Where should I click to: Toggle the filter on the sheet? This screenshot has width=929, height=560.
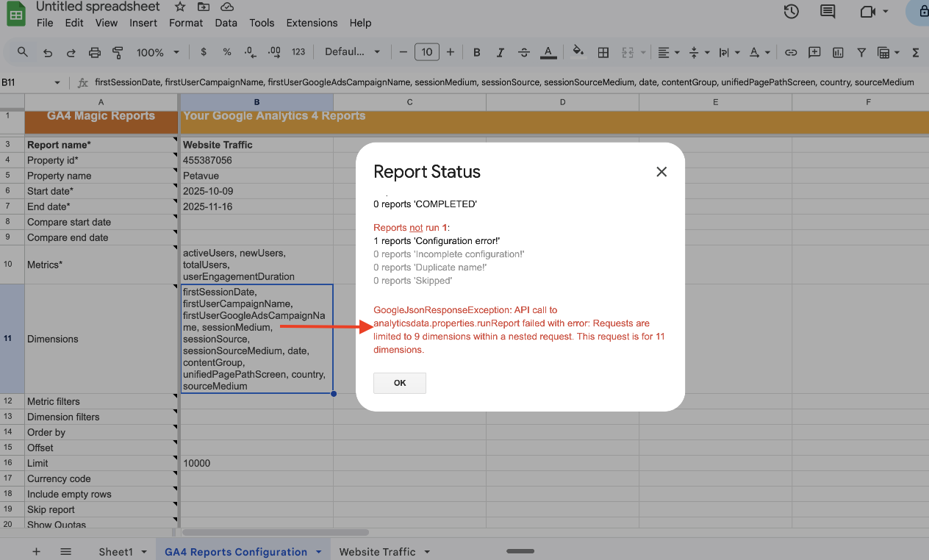click(x=861, y=52)
